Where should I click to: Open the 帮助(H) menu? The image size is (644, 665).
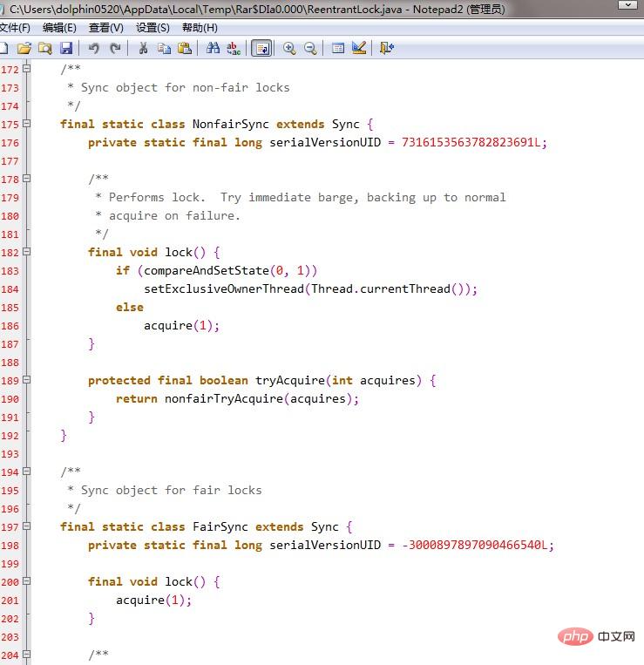pyautogui.click(x=200, y=28)
